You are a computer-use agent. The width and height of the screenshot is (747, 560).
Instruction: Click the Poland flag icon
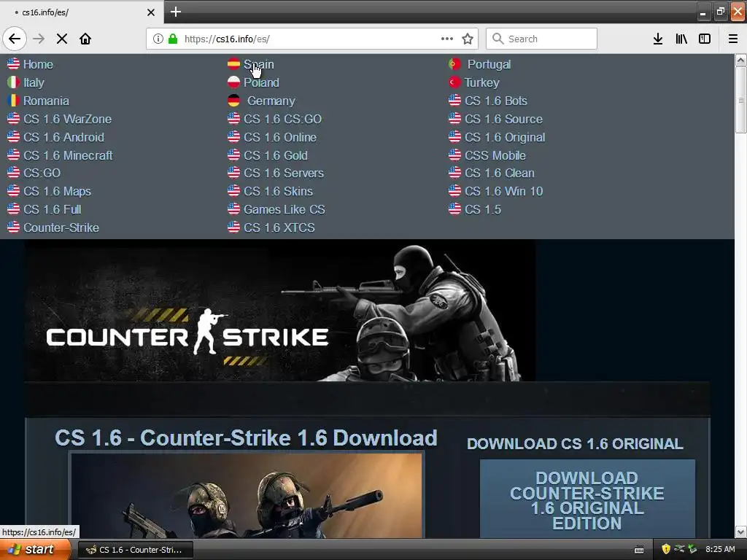click(x=233, y=82)
